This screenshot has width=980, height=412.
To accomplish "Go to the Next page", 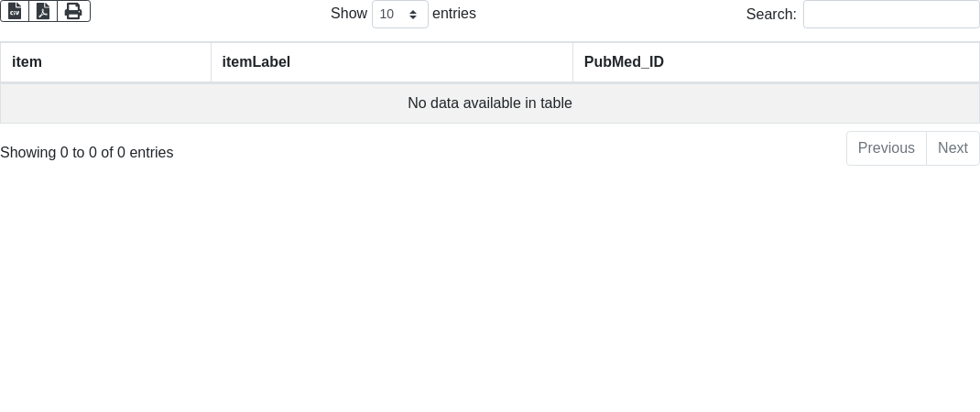I will [953, 148].
